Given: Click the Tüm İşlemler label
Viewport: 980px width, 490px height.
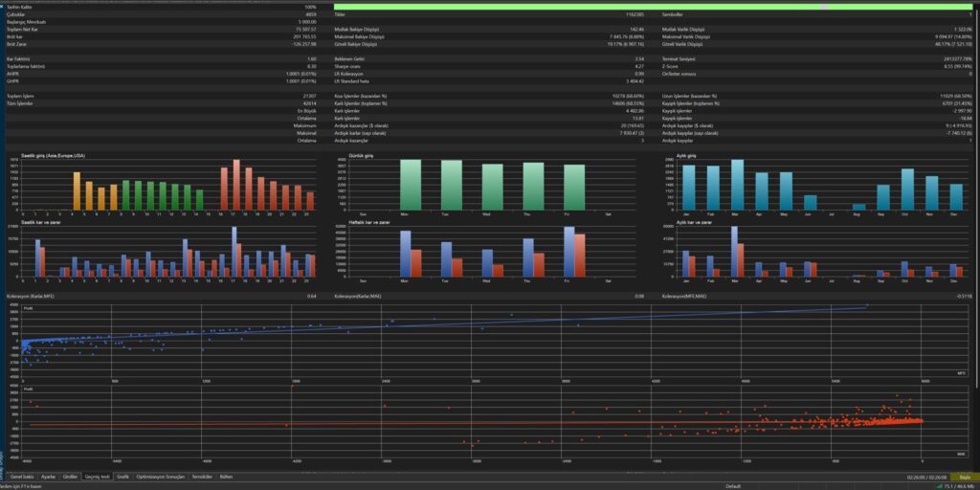Looking at the screenshot, I should [x=19, y=103].
